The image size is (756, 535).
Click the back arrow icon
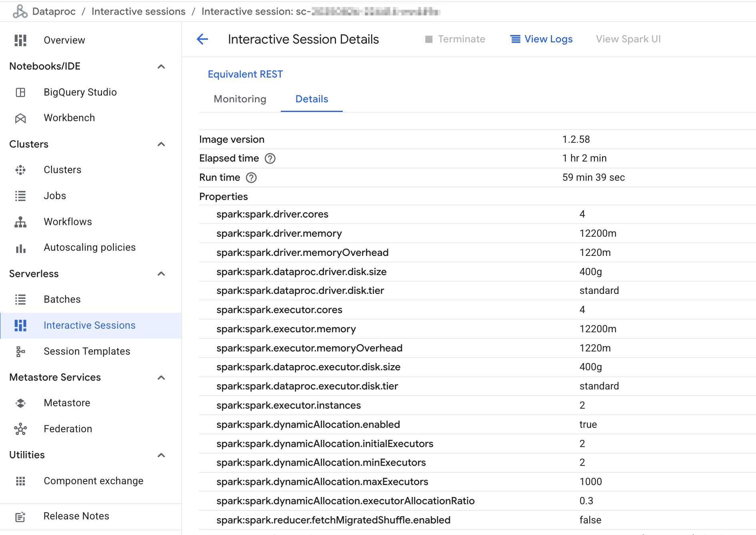click(202, 39)
